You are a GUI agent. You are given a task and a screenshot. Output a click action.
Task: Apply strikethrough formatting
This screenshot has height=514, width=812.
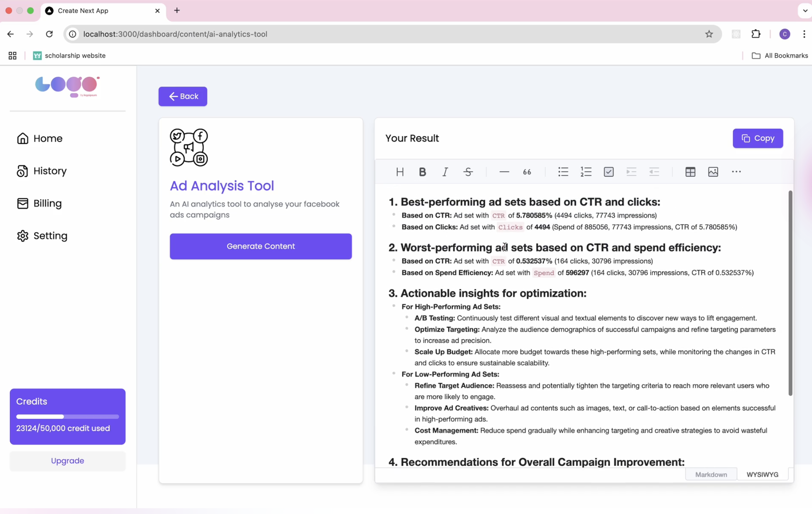point(468,172)
